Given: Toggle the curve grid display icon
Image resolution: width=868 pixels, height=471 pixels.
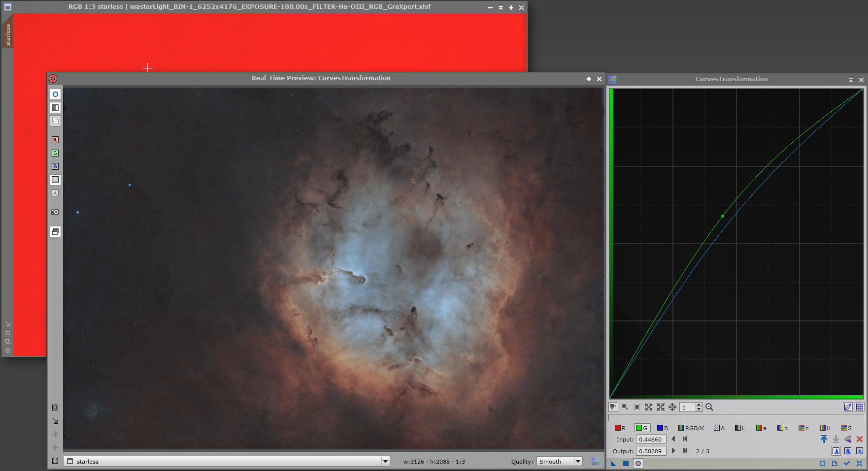Looking at the screenshot, I should 860,407.
